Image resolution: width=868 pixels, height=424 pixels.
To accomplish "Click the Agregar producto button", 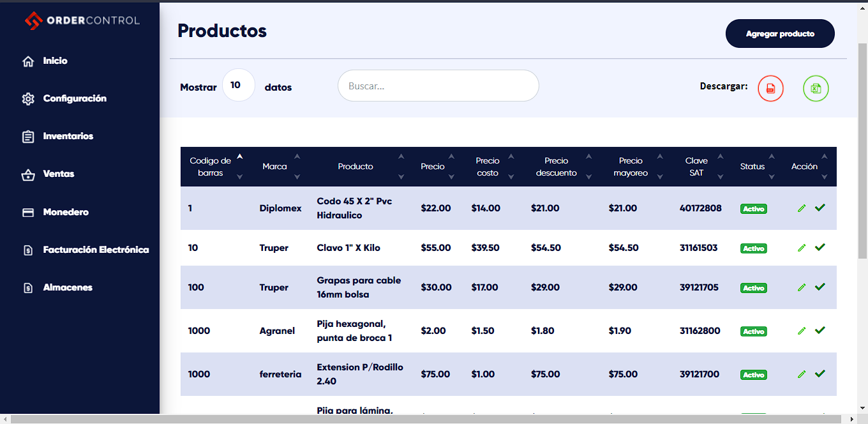I will point(780,34).
